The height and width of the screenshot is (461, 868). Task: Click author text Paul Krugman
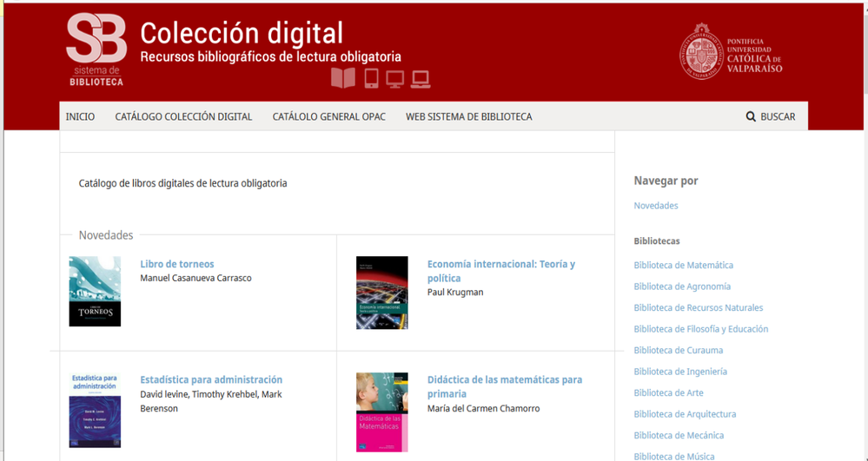455,293
